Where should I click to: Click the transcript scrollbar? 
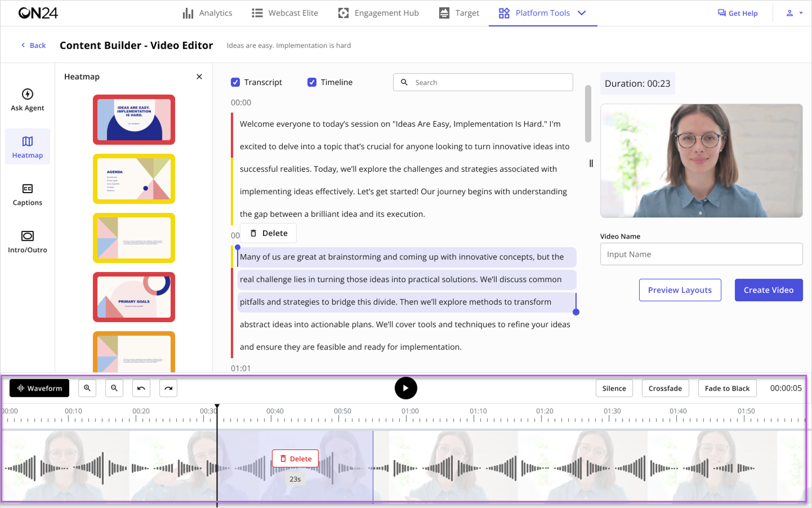point(588,114)
